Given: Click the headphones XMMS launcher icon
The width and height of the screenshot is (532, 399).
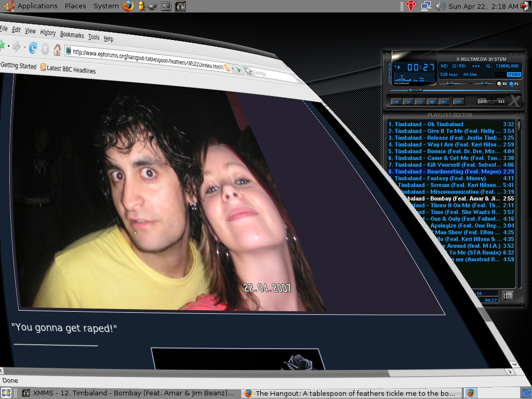Looking at the screenshot, I should (180, 6).
